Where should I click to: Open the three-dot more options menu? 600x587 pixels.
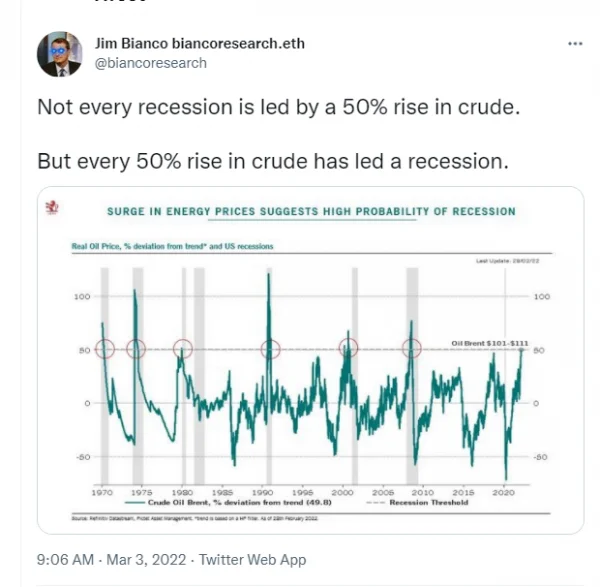[x=575, y=45]
